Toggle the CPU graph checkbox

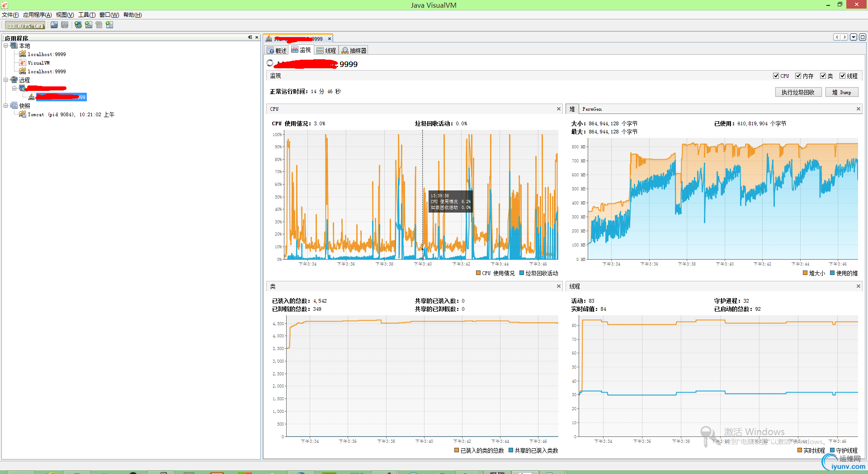click(x=776, y=76)
